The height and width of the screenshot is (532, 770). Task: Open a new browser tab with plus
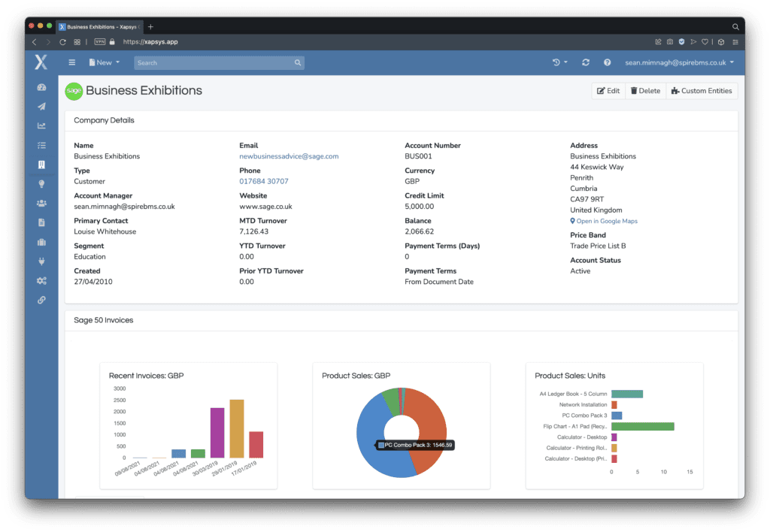150,26
